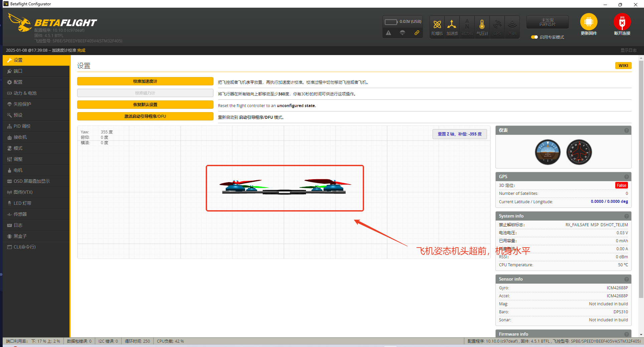Click the 循环时间: 250 status entry
The height and width of the screenshot is (347, 644).
tap(137, 341)
